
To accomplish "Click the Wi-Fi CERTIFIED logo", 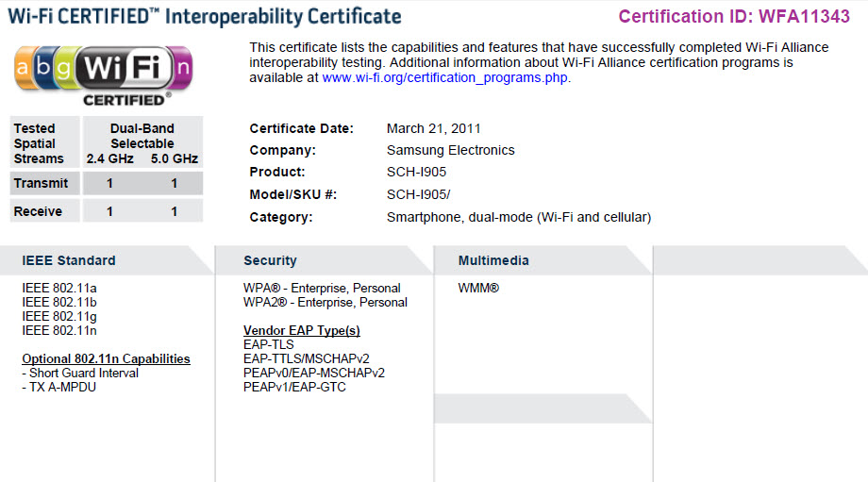I will [103, 73].
